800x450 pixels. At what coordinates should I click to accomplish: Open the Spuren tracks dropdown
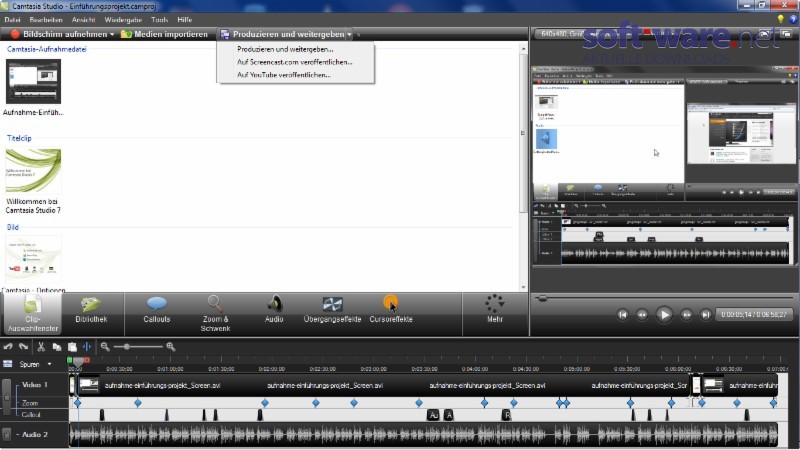coord(49,364)
